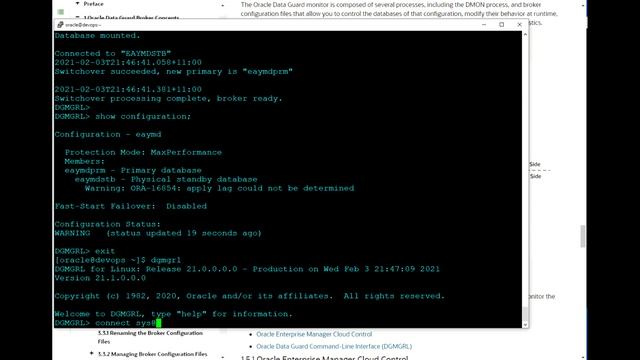Open '3.3.2 Managing Broker Configuration Files' item
The image size is (640, 360).
(x=153, y=354)
